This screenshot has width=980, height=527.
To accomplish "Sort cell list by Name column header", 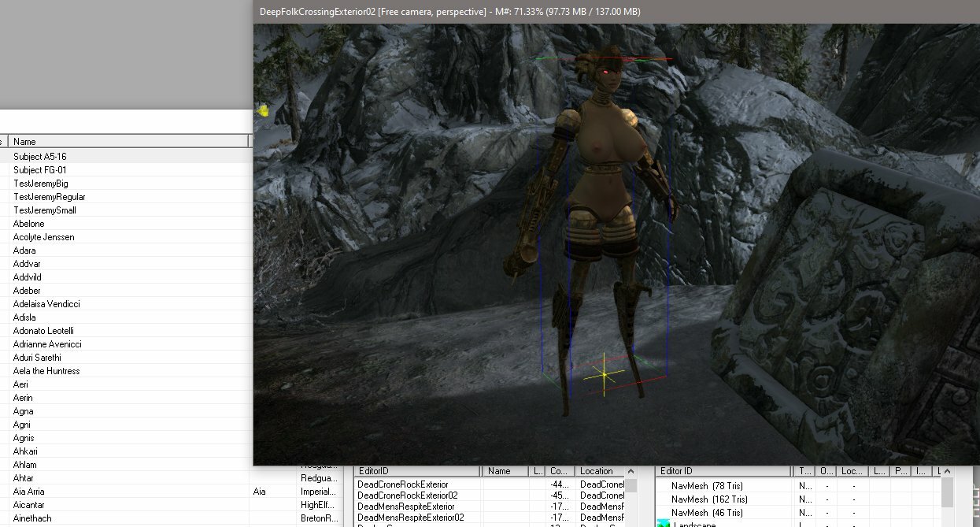I will pyautogui.click(x=505, y=471).
